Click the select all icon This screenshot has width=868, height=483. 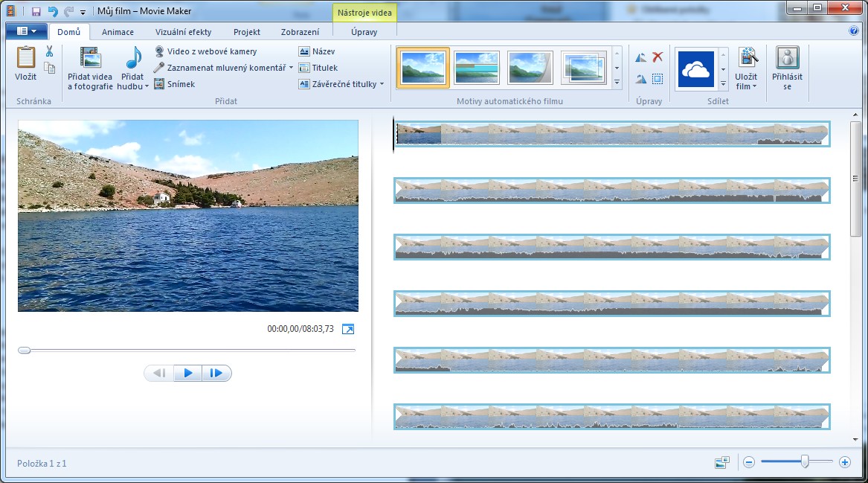tap(658, 79)
